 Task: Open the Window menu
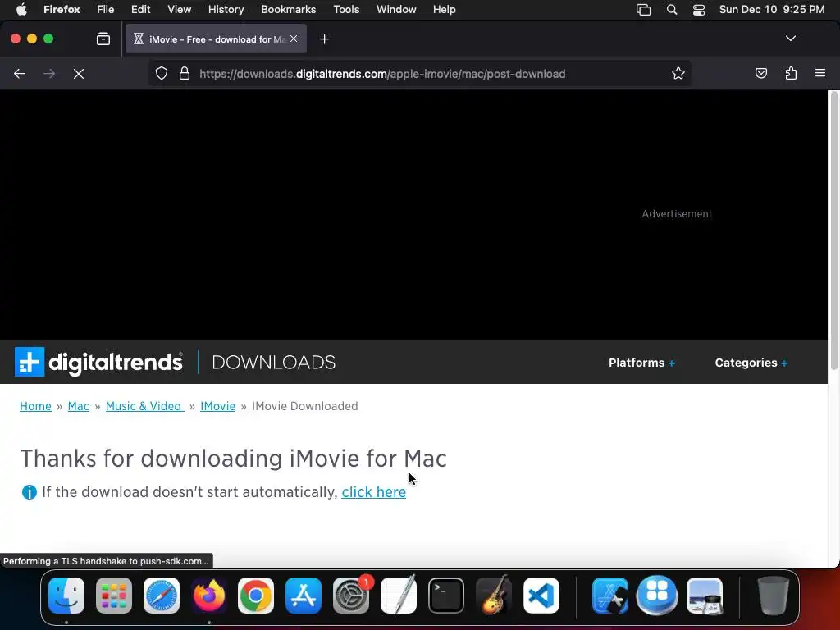(x=396, y=9)
